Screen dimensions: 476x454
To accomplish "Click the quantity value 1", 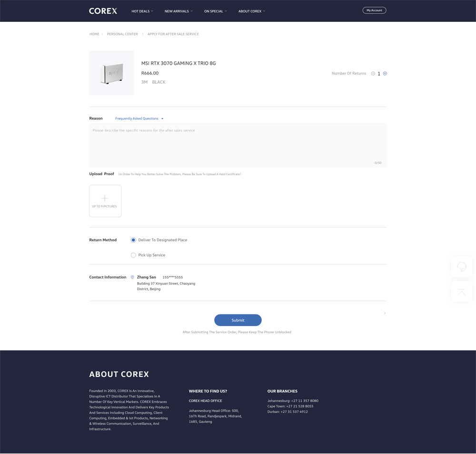I will (379, 74).
